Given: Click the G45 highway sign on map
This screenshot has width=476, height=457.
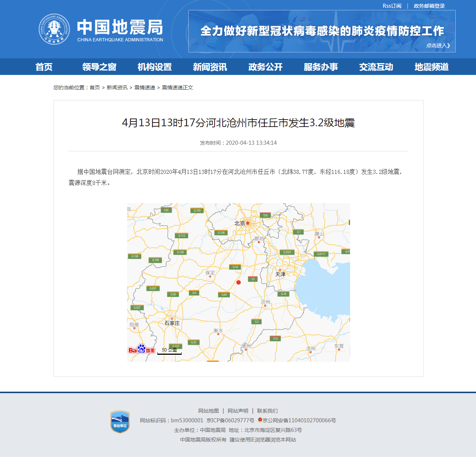Looking at the screenshot, I should (224, 295).
